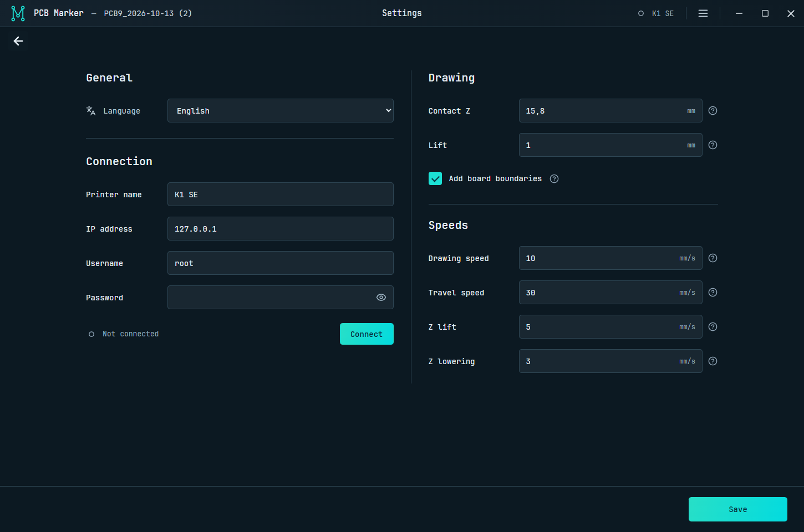Click the PCB Marker logo icon
Viewport: 804px width, 532px height.
click(18, 13)
